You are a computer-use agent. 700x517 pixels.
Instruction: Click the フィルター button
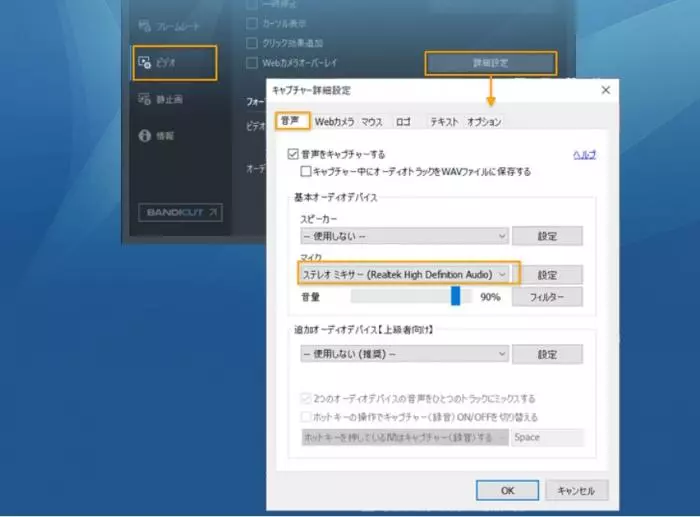click(x=547, y=296)
